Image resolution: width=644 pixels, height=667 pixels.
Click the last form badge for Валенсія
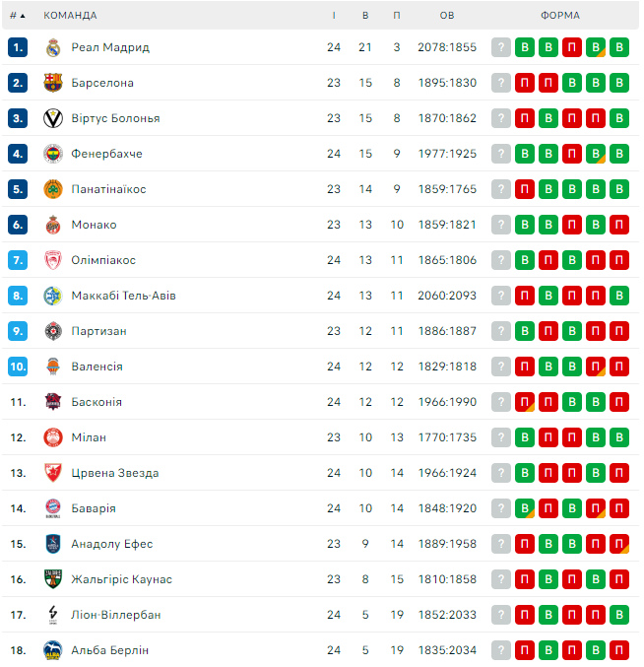tap(619, 367)
